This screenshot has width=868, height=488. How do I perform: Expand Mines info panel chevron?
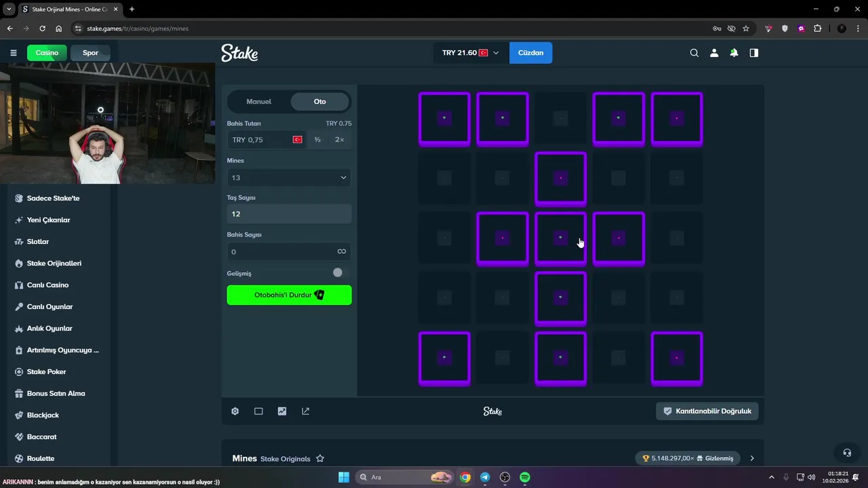pos(752,459)
